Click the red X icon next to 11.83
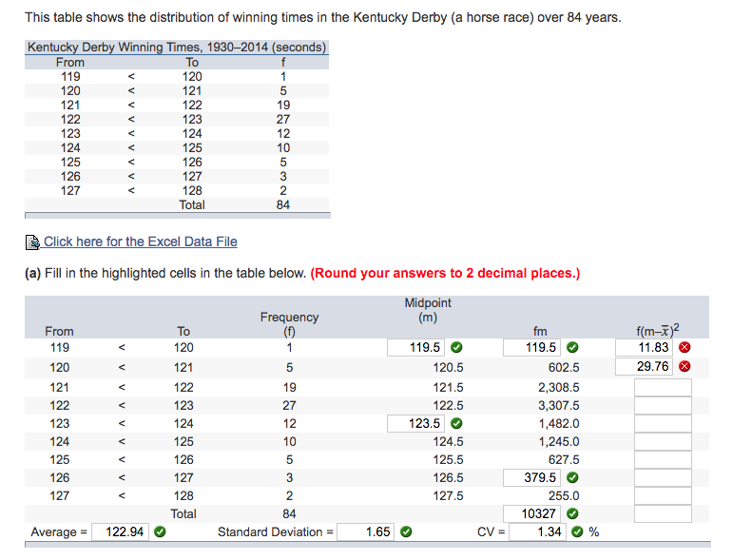The image size is (752, 560). 685,347
